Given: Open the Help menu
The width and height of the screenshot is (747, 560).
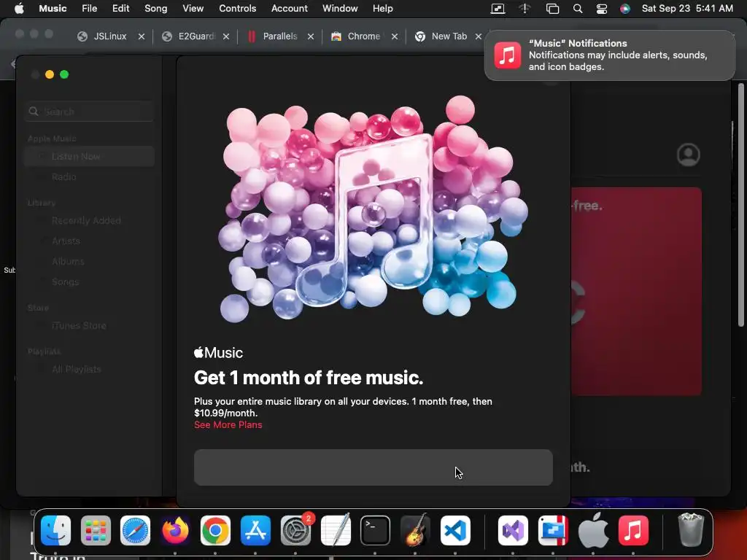Looking at the screenshot, I should click(382, 8).
